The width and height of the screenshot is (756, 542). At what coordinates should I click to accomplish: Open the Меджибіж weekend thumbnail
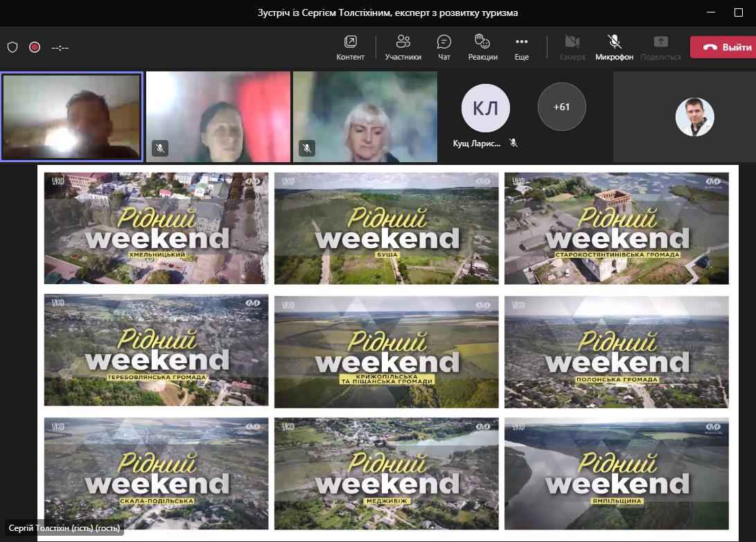(386, 473)
